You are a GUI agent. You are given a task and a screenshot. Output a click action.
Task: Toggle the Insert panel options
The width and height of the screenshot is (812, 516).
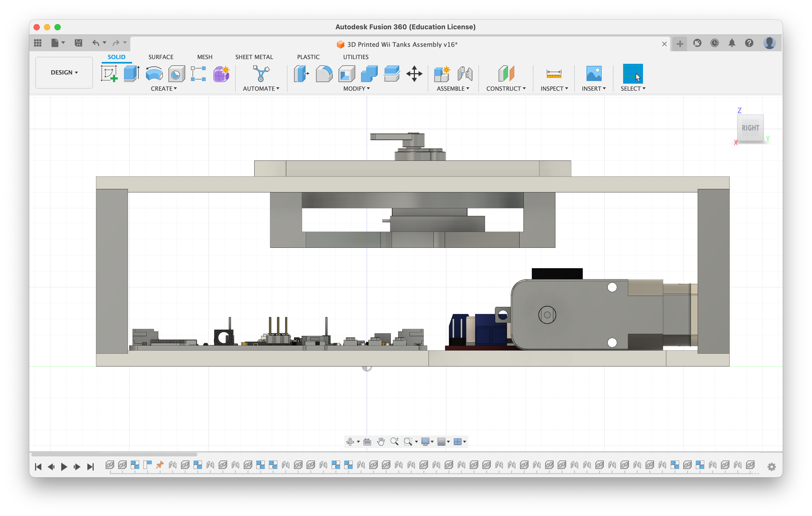(594, 89)
